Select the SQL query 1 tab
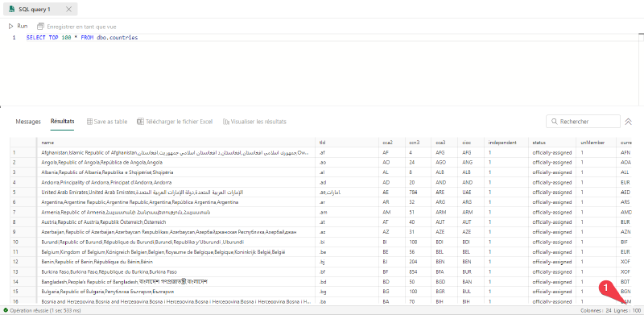The image size is (644, 315). 40,9
